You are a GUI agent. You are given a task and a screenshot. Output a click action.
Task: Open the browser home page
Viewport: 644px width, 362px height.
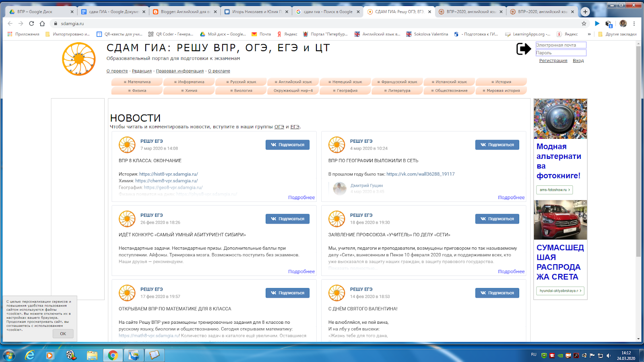point(42,23)
